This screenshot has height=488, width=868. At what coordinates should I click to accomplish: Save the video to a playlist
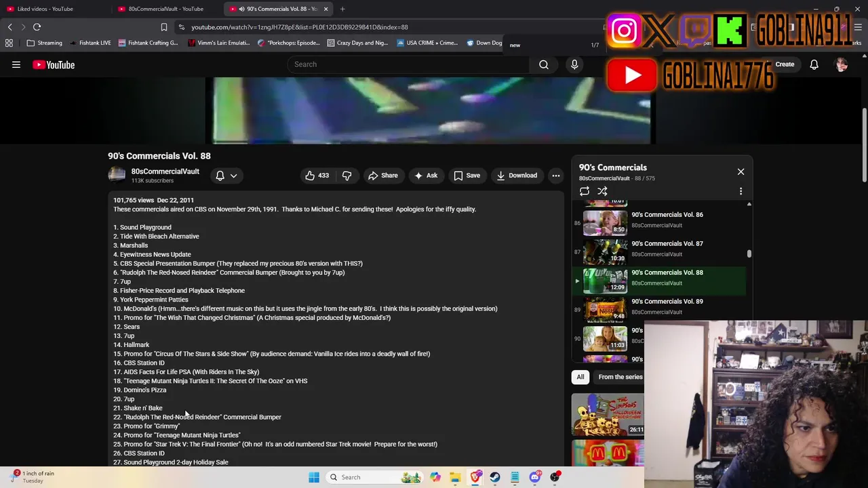coord(467,176)
